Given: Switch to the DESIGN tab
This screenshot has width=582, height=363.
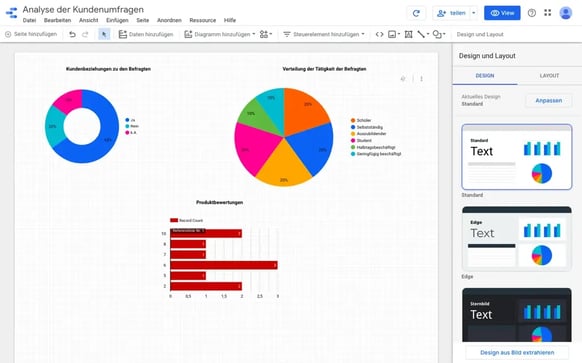Looking at the screenshot, I should click(x=485, y=76).
